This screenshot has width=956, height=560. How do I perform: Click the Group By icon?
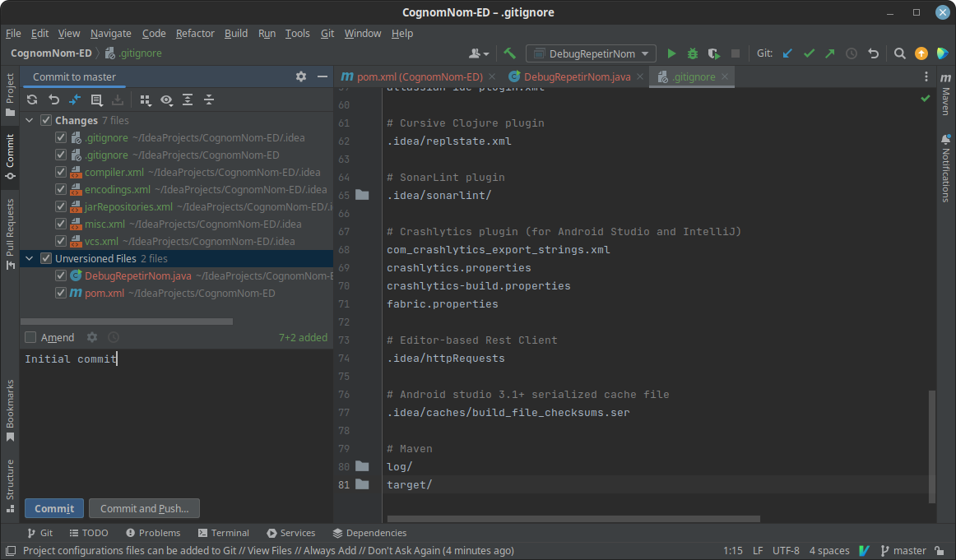(x=145, y=100)
